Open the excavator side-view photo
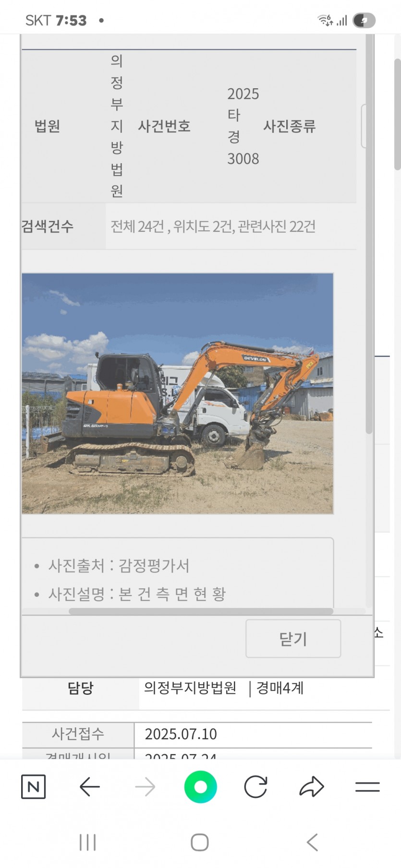This screenshot has height=868, width=401. pyautogui.click(x=178, y=393)
